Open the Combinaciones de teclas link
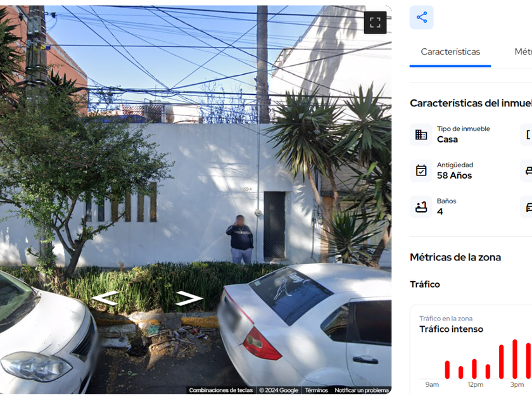The image size is (532, 399). (x=221, y=390)
